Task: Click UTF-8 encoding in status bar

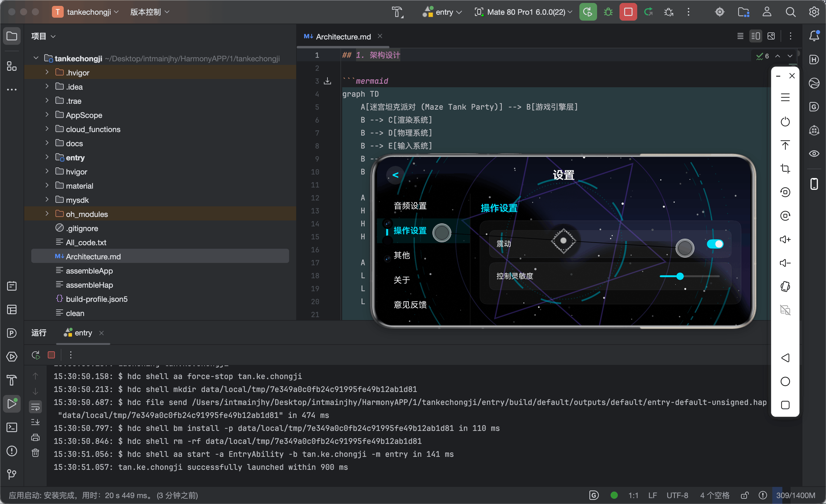Action: (677, 495)
